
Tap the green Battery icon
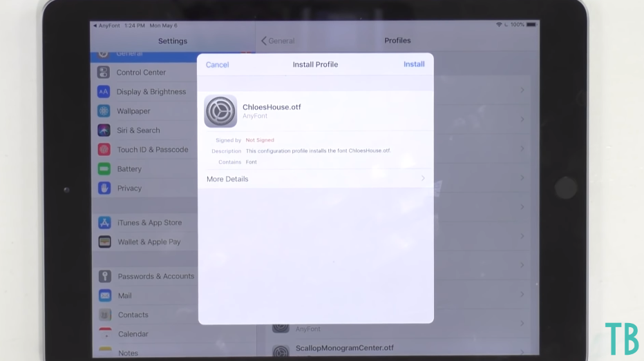point(104,169)
